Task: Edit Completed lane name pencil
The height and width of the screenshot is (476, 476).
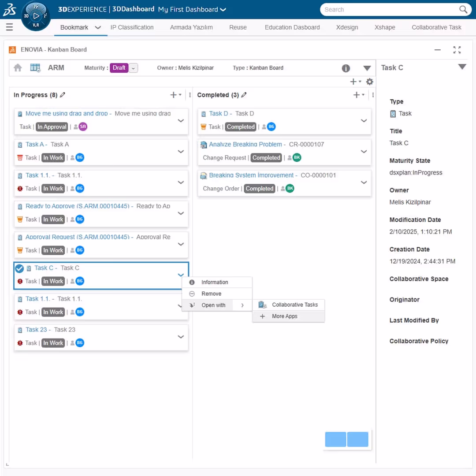Action: coord(244,95)
